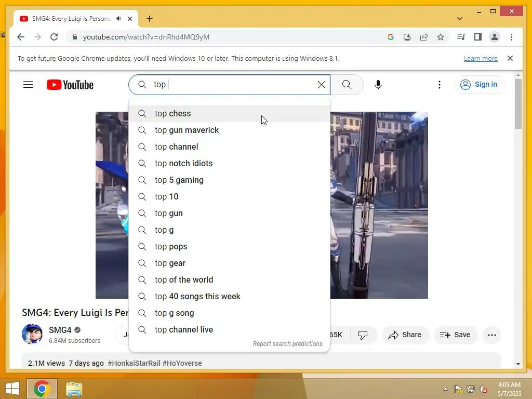The width and height of the screenshot is (532, 399).
Task: Report search predictions
Action: point(287,344)
